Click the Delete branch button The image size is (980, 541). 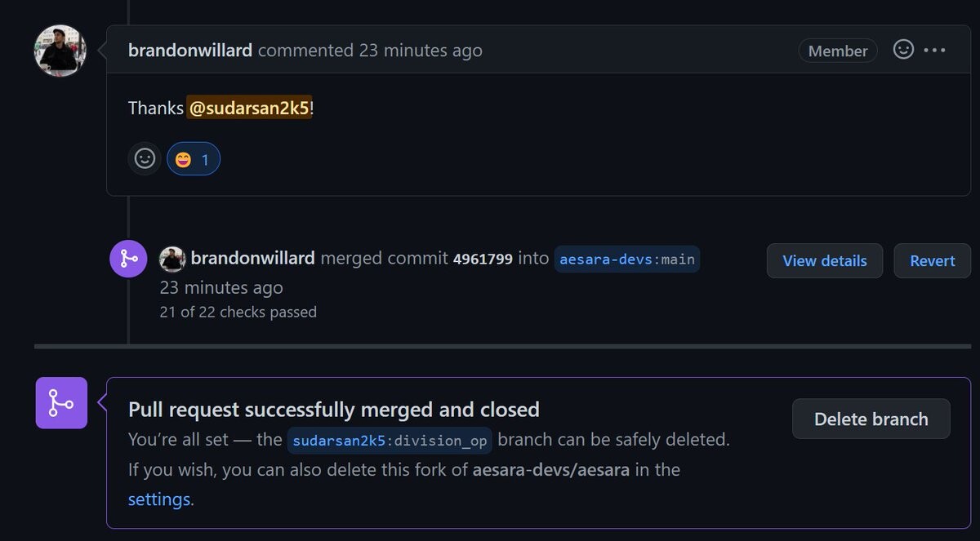(x=871, y=419)
